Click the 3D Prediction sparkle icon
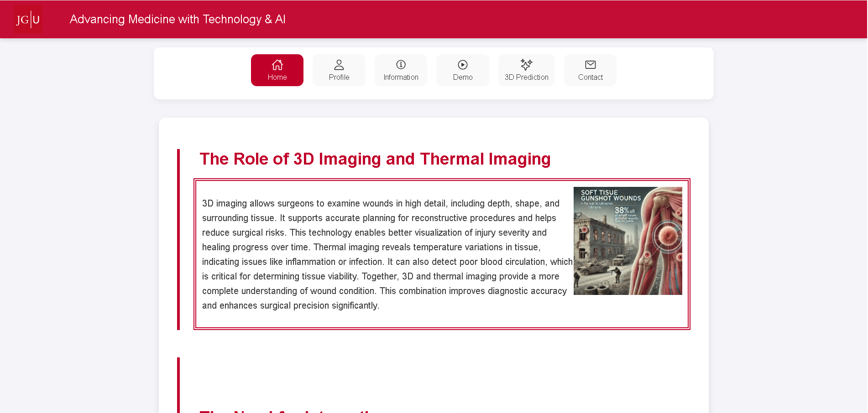868x413 pixels. [x=527, y=65]
